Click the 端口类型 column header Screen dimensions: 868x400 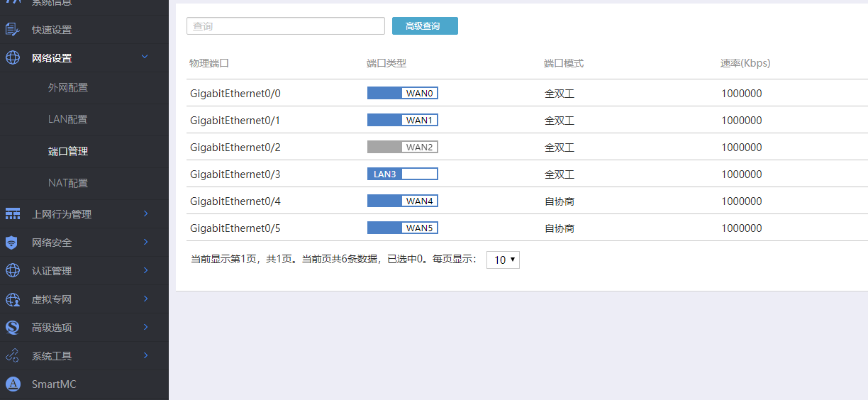point(386,63)
